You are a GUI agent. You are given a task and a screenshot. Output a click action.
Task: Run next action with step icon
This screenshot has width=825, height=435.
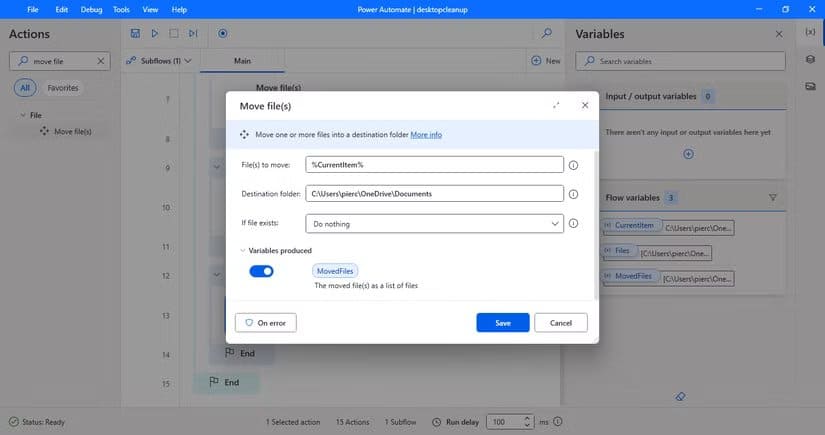pos(193,33)
